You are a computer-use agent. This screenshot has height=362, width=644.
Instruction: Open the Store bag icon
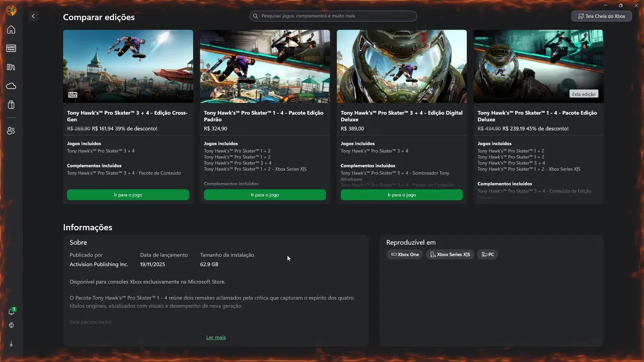coord(11,105)
